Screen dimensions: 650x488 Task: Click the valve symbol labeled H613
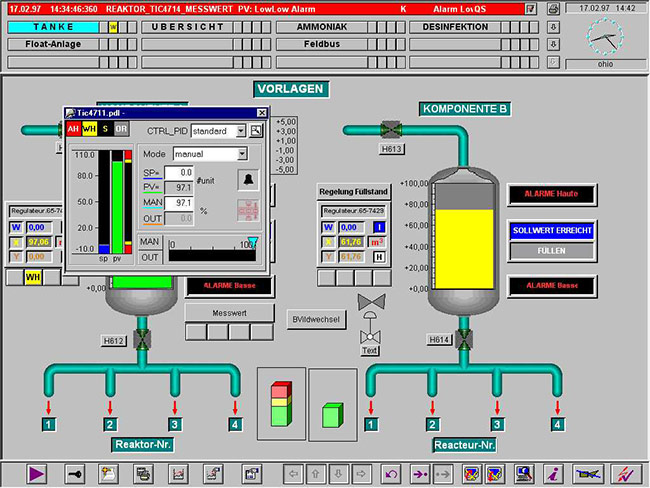[391, 130]
